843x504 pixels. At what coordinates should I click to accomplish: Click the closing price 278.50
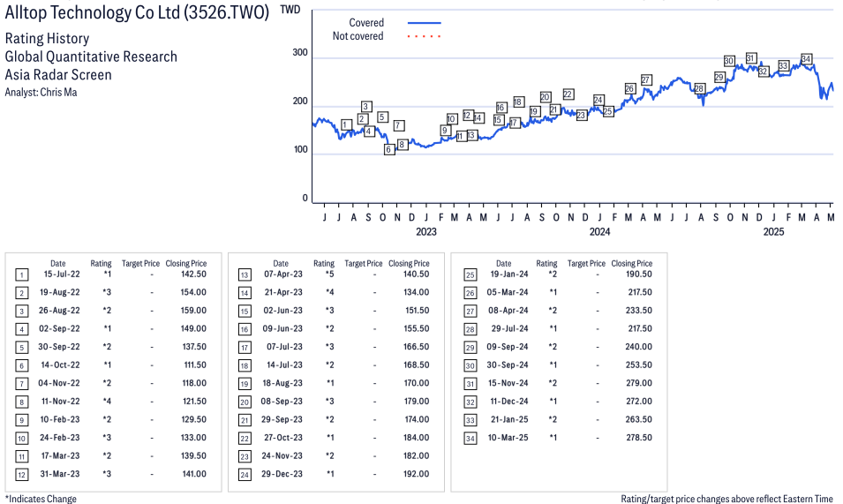point(639,438)
